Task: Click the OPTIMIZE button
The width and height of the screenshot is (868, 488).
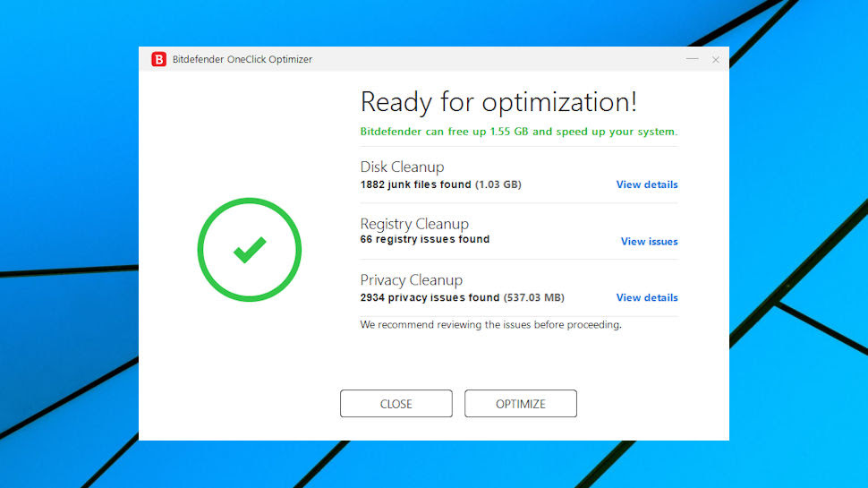Action: (521, 404)
